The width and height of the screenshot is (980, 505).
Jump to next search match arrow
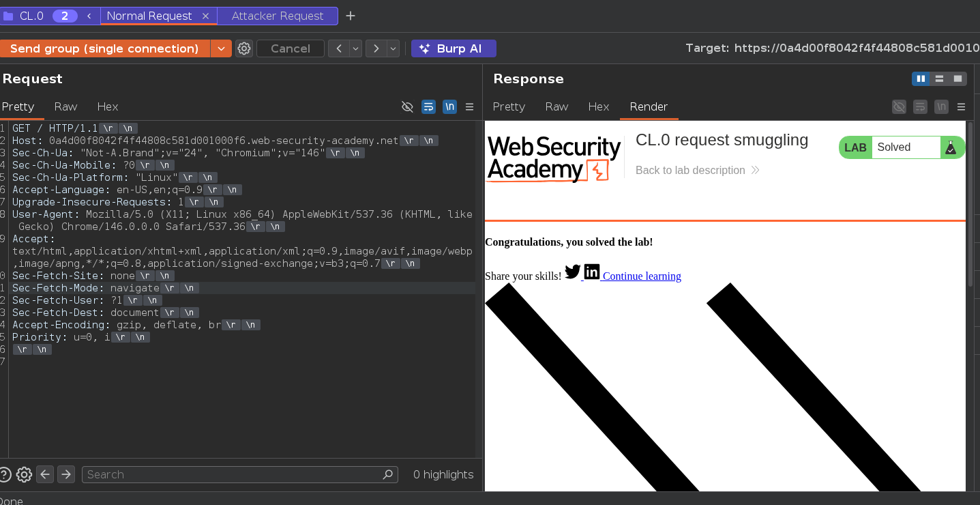tap(65, 474)
